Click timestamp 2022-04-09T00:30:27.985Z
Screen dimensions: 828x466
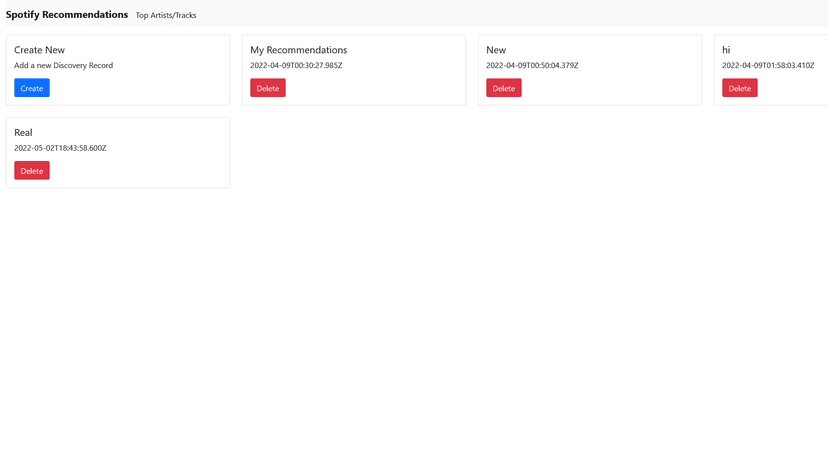point(296,66)
